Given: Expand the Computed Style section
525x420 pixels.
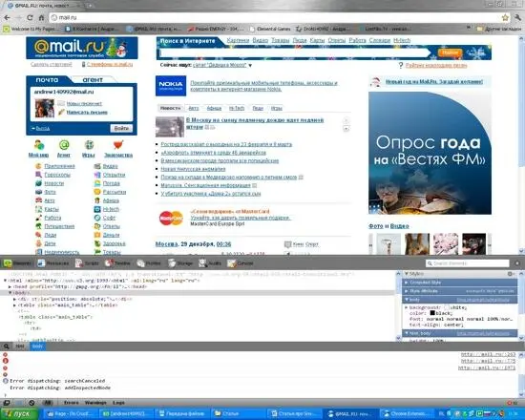Looking at the screenshot, I should 406,283.
